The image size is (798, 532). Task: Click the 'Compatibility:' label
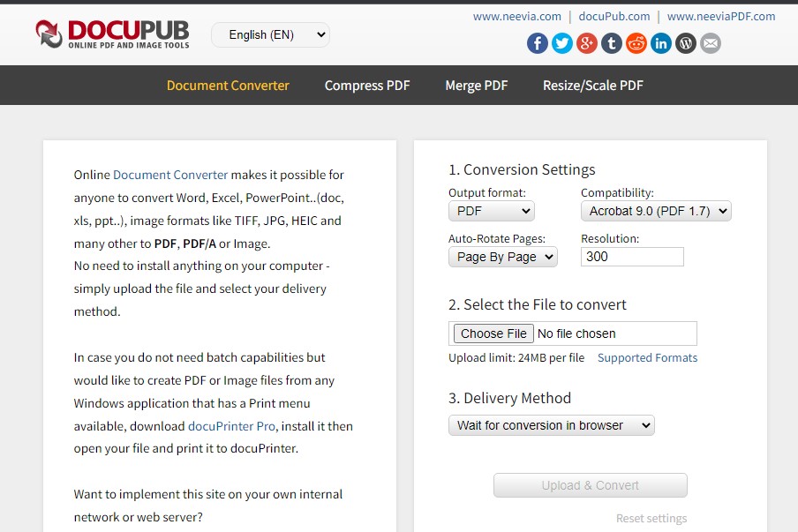(x=617, y=192)
